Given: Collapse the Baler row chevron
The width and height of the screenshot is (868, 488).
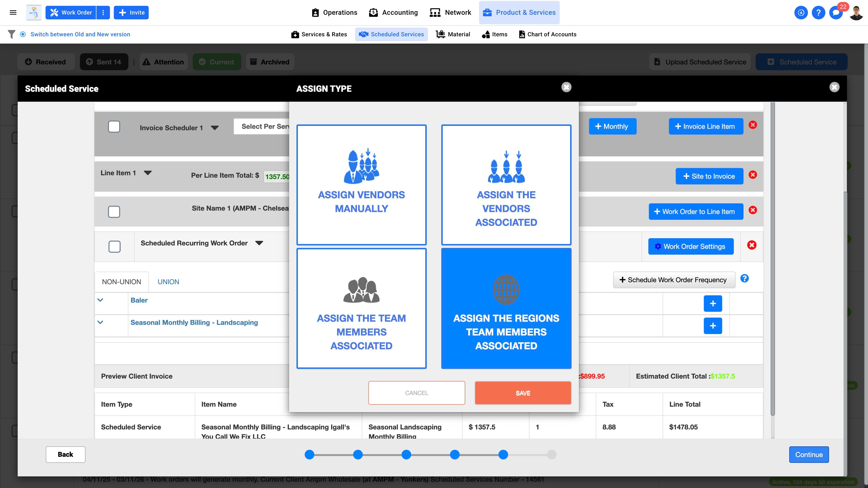Looking at the screenshot, I should coord(100,300).
